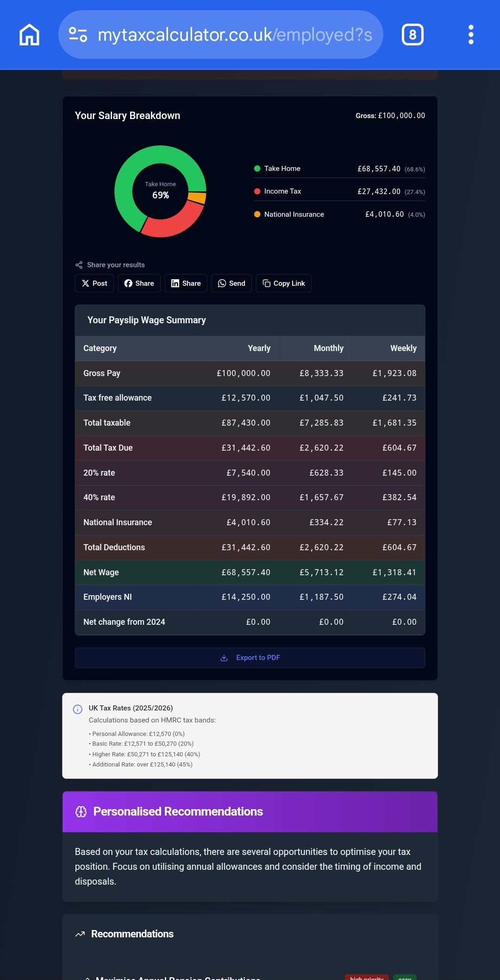Screen dimensions: 500x980
Task: Select the Gross Pay row label
Action: (x=102, y=373)
